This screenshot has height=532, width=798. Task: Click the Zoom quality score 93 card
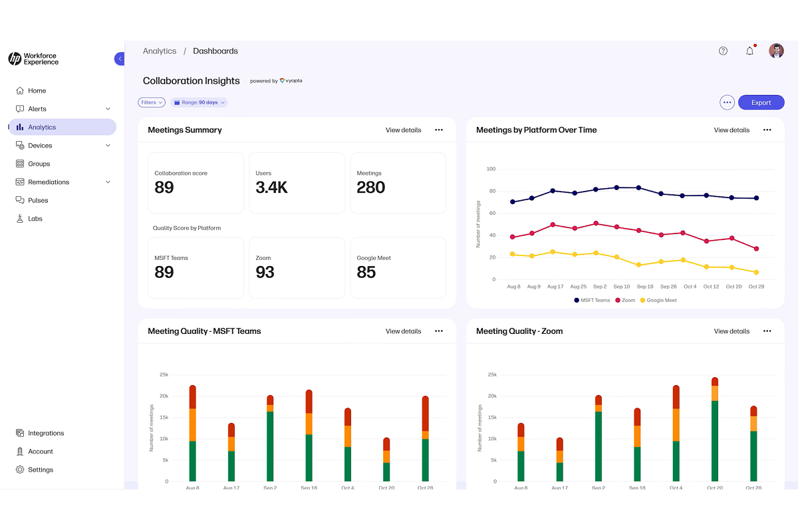point(297,267)
